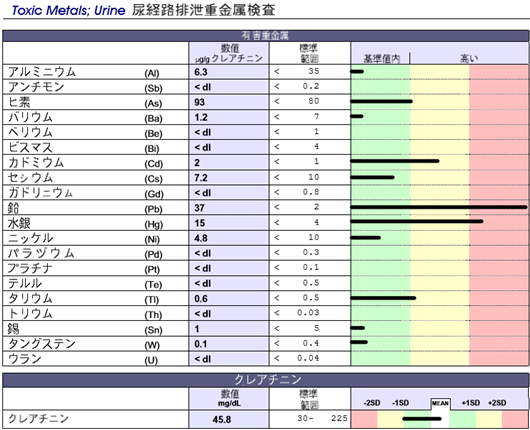Image resolution: width=530 pixels, height=430 pixels.
Task: Click the (Th) symbol for トリウム
Action: (153, 315)
